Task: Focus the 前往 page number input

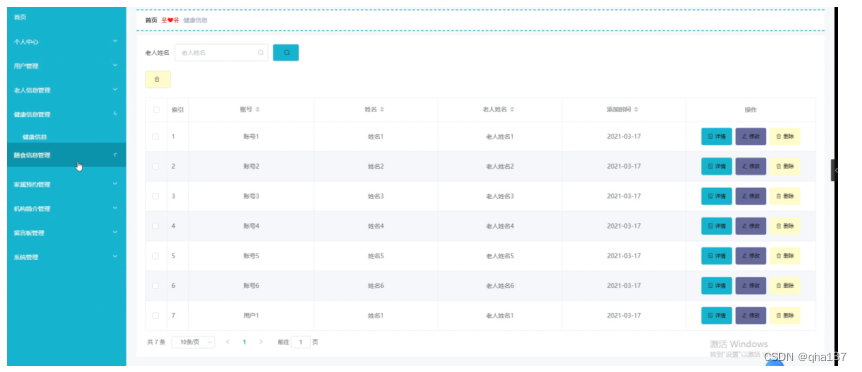Action: click(x=300, y=342)
